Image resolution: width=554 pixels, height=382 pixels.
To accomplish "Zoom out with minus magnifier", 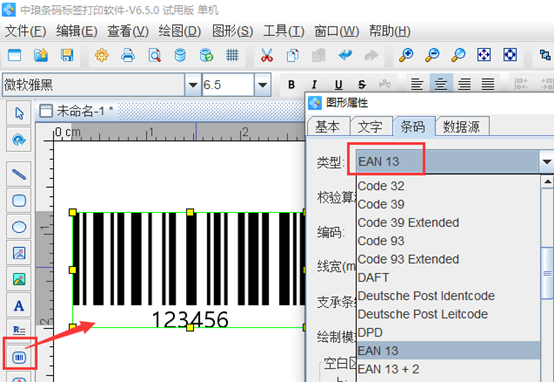I will (x=432, y=55).
